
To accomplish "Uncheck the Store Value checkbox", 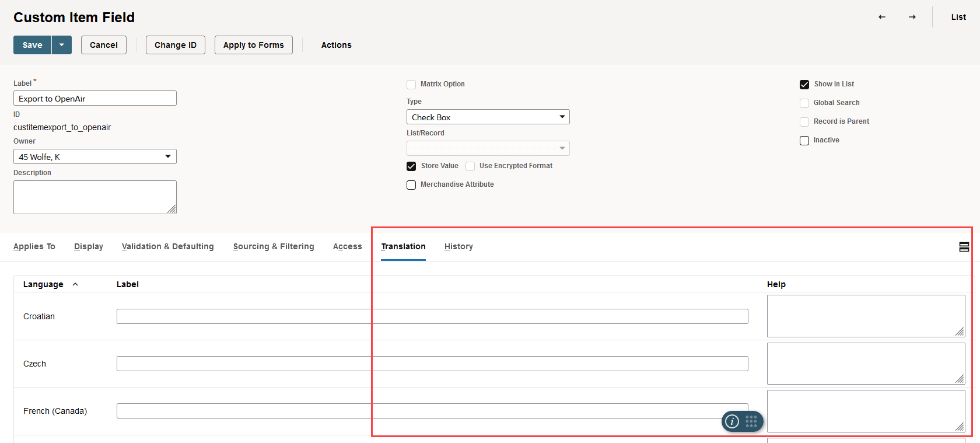I will pos(411,166).
